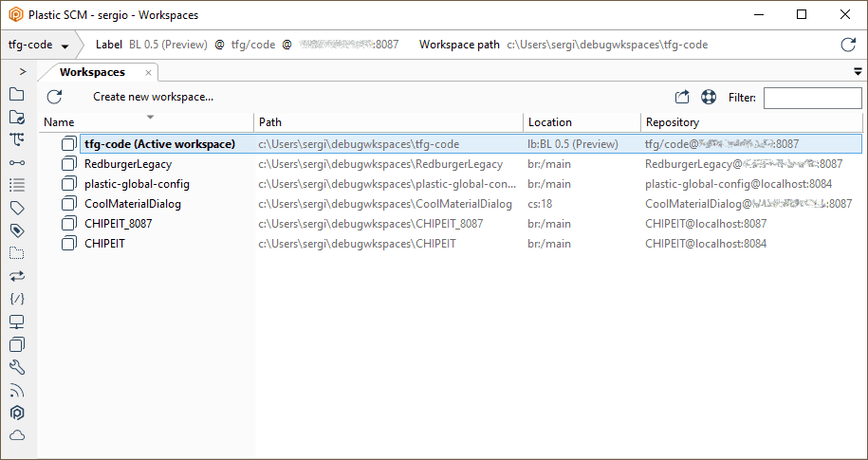The width and height of the screenshot is (868, 460).
Task: Open the workspace explorer folder icon in sidebar
Action: click(x=17, y=95)
